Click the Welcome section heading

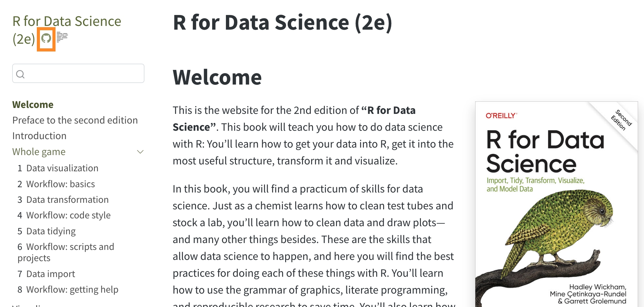217,77
